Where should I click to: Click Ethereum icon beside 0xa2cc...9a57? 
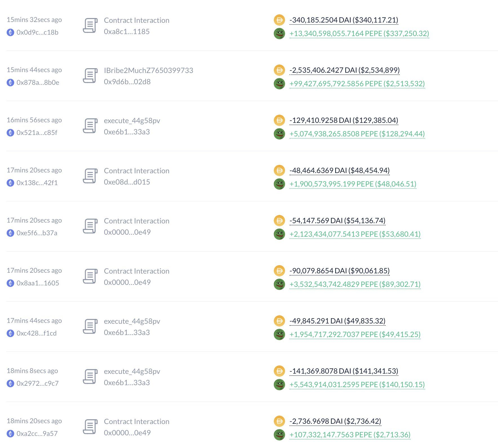click(x=10, y=434)
